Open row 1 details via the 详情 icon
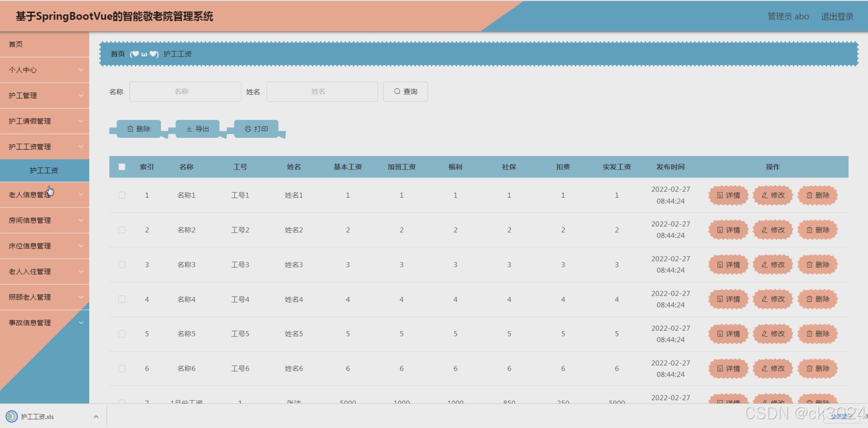This screenshot has width=868, height=428. (x=720, y=195)
